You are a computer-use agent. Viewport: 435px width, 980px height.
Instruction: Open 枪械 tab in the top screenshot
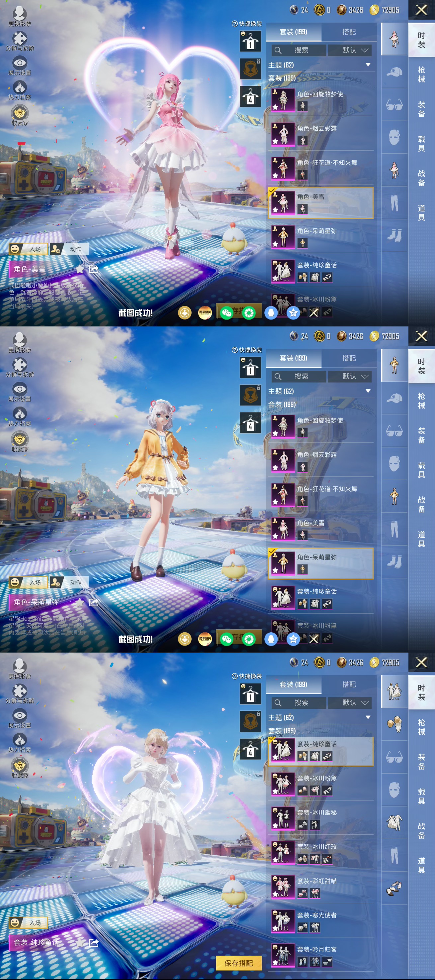click(x=422, y=74)
